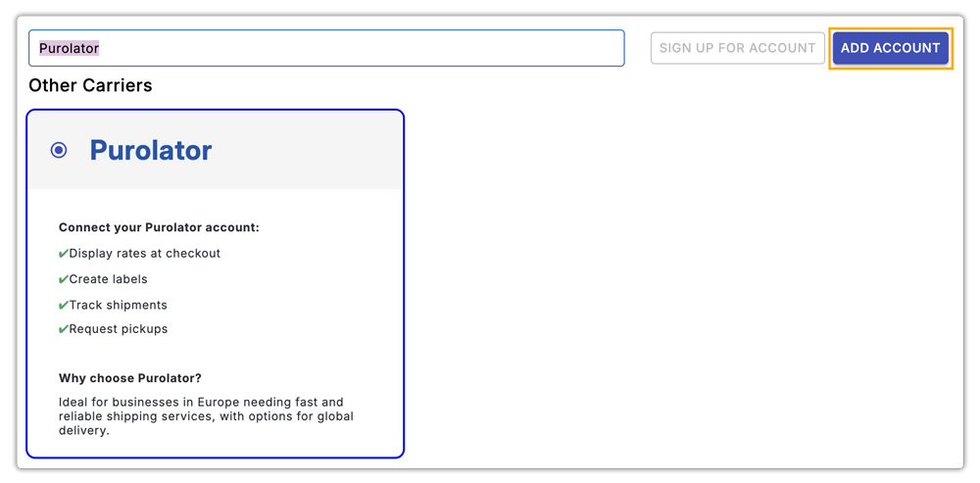Click checkmark beside Display rates at checkout
This screenshot has width=980, height=483.
point(64,254)
